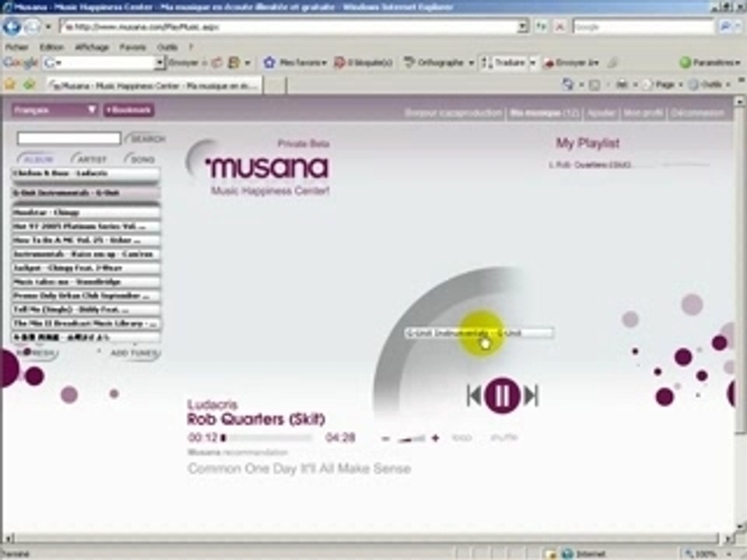747x560 pixels.
Task: Open the navigation history dropdown arrow
Action: point(48,27)
